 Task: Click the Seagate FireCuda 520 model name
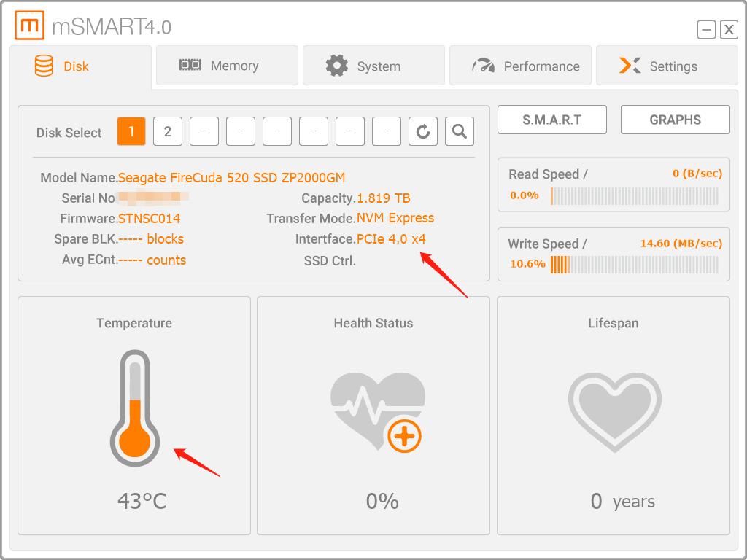coord(231,178)
